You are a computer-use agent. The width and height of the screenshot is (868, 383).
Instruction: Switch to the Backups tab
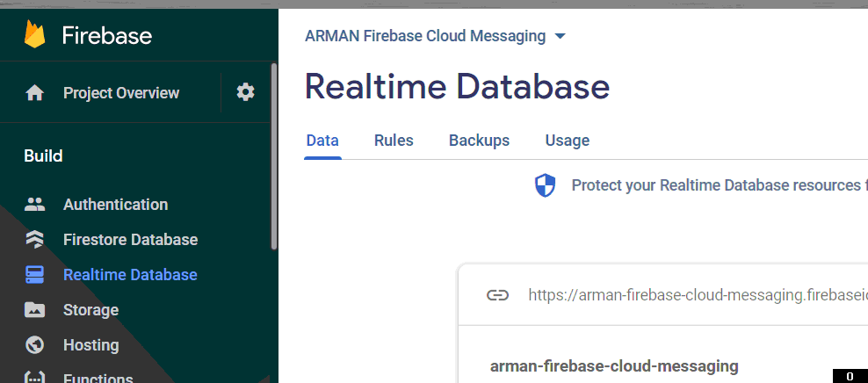tap(479, 141)
